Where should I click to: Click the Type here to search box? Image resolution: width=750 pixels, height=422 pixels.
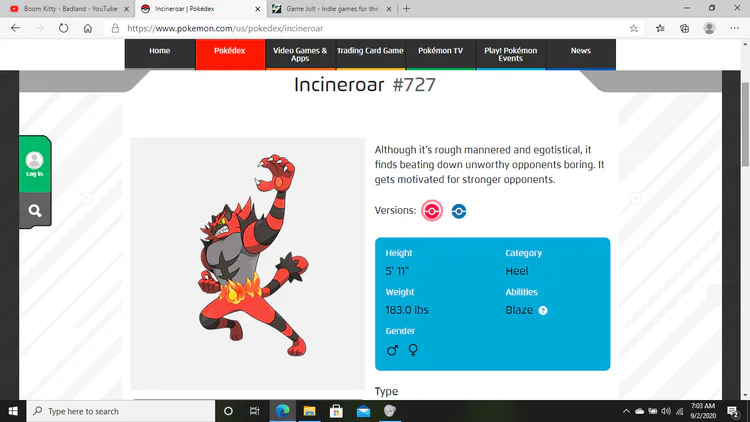click(121, 411)
